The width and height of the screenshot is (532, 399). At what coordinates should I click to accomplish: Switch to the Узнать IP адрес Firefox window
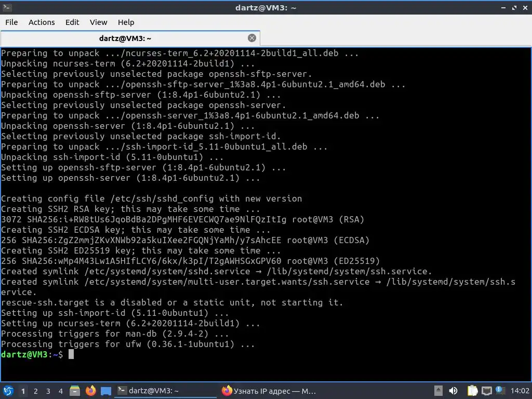click(269, 391)
